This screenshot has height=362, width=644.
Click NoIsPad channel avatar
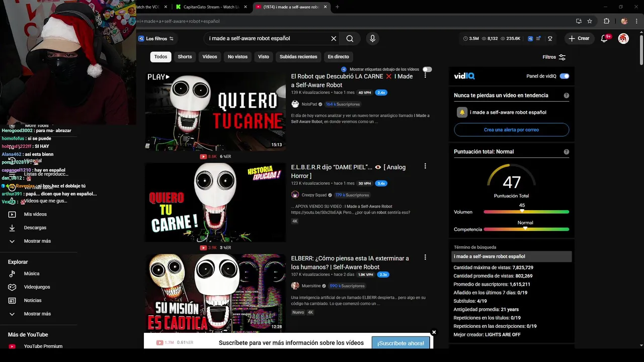(x=295, y=104)
